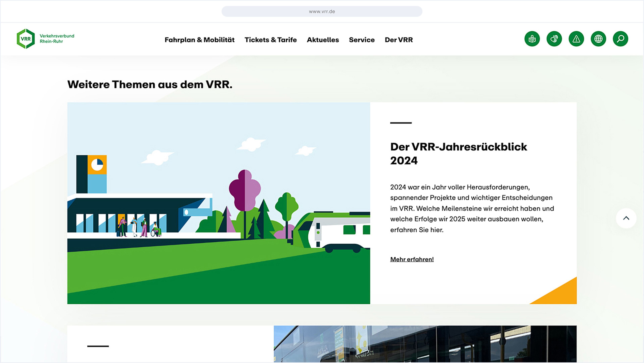Click the Der VRR-Jahresrückblick 2024 heading

tap(459, 153)
